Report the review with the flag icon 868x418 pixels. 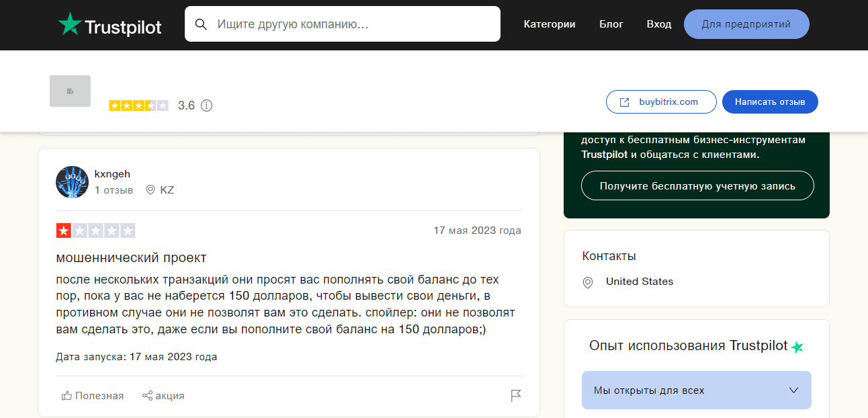515,396
